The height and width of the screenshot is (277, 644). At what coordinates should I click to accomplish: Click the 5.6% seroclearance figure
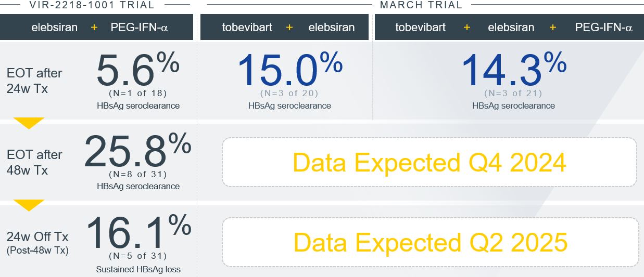pos(137,71)
